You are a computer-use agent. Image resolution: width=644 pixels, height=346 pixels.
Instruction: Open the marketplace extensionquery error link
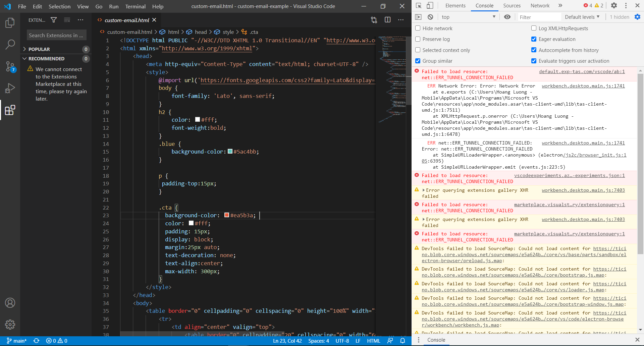(569, 205)
